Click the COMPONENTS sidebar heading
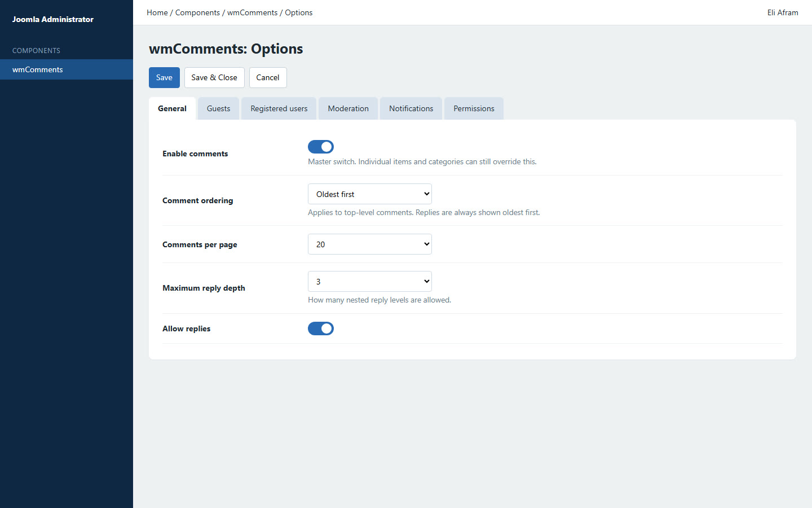The height and width of the screenshot is (508, 812). [36, 50]
